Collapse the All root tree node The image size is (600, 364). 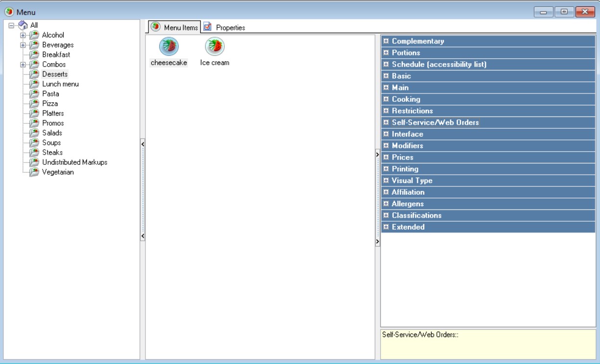tap(11, 25)
